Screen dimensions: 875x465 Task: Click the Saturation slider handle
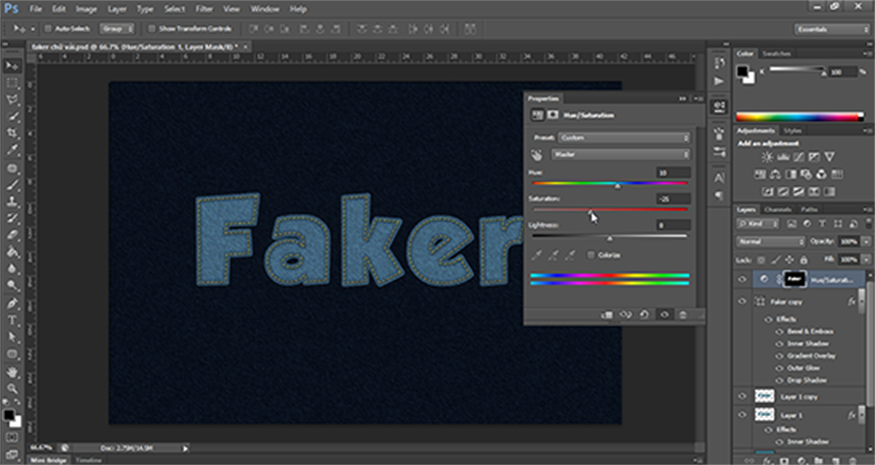(x=589, y=213)
